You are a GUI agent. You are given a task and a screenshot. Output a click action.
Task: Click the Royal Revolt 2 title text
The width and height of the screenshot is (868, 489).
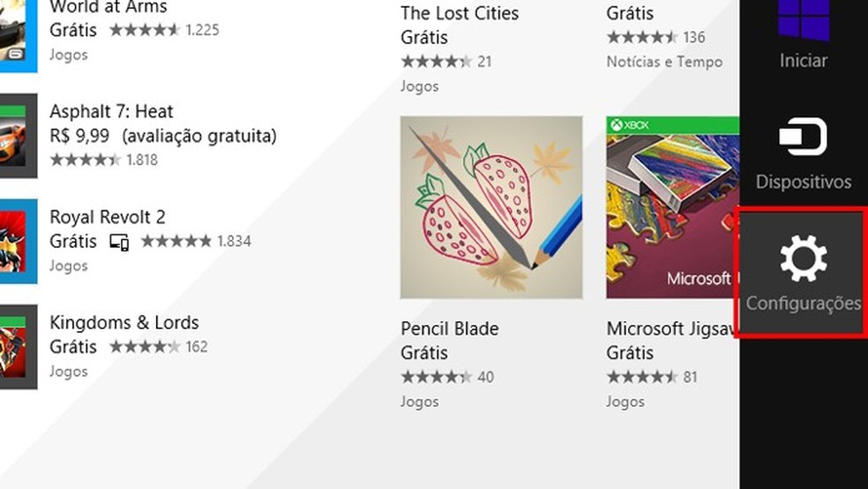tap(108, 217)
